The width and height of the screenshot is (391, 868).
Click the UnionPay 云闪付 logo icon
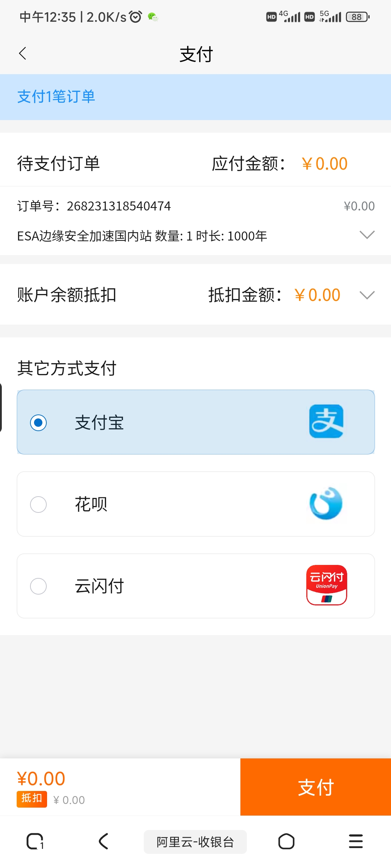point(327,585)
